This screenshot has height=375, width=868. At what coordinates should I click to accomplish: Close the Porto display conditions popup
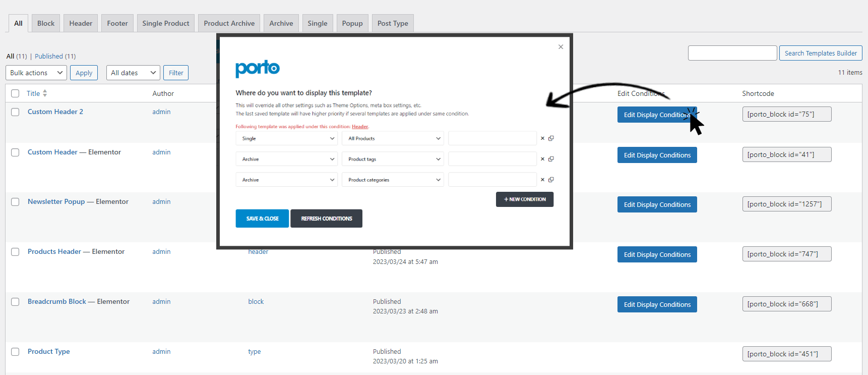tap(561, 47)
